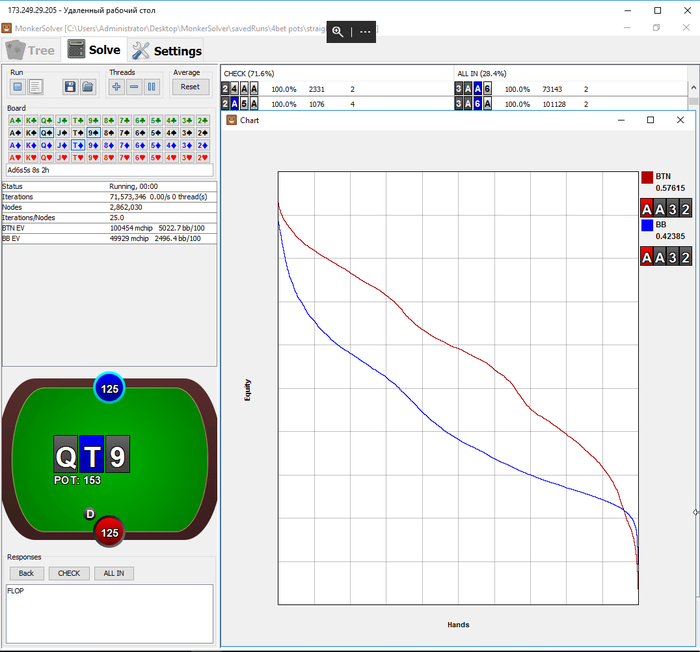The width and height of the screenshot is (700, 652).
Task: Toggle the 2 of hearts board card
Action: (x=203, y=158)
